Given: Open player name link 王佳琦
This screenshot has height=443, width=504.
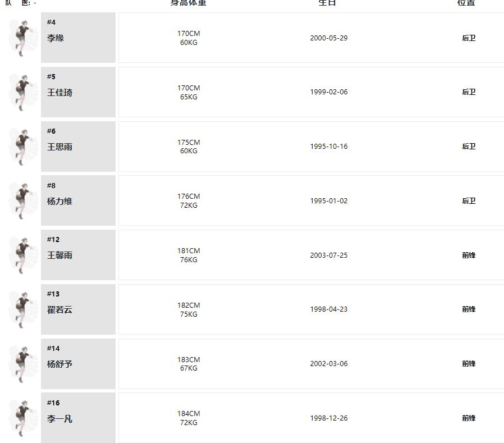Looking at the screenshot, I should click(x=59, y=93).
